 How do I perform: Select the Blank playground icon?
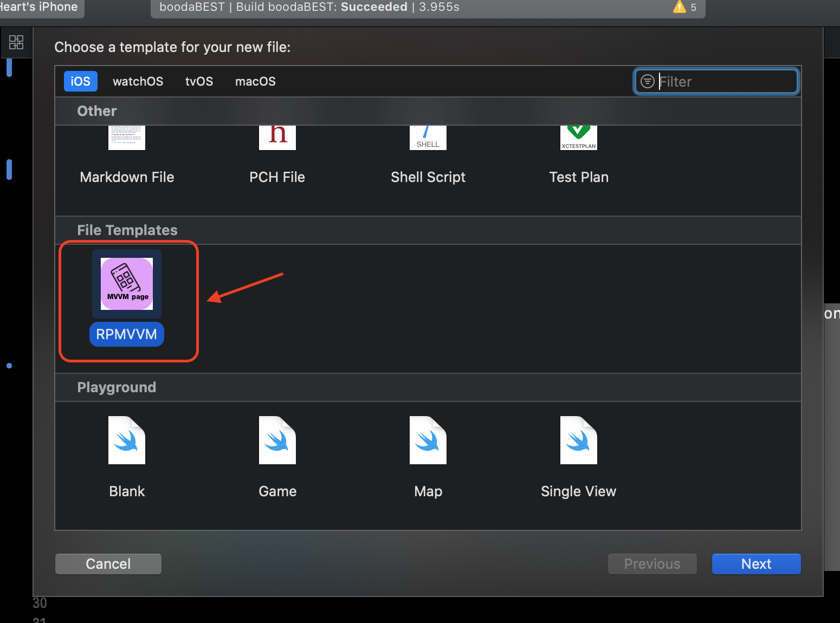(127, 440)
